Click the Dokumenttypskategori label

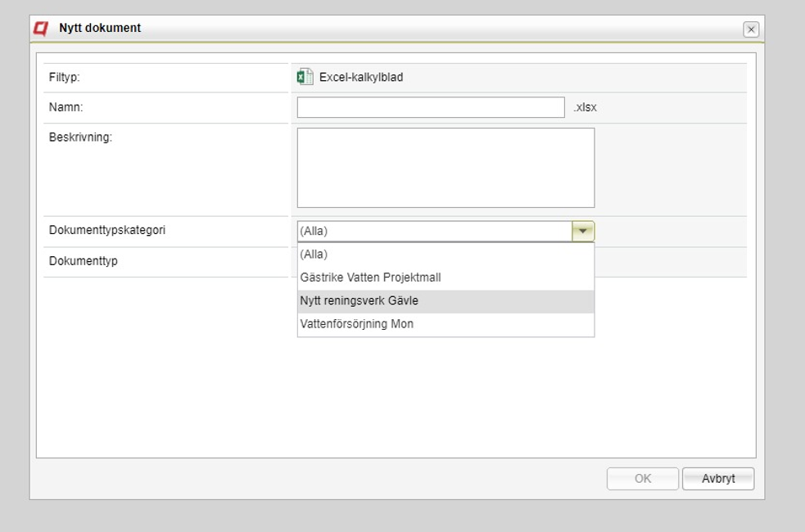[x=106, y=230]
